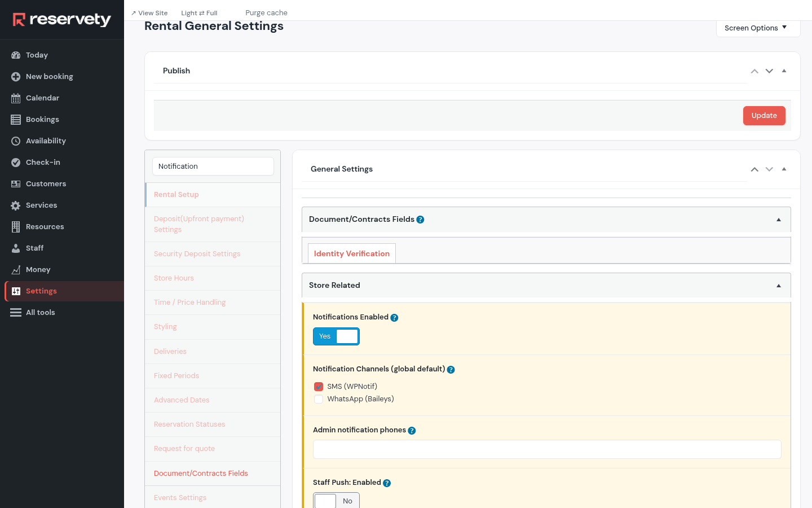Open the Today dashboard icon
The height and width of the screenshot is (508, 812).
pos(16,55)
